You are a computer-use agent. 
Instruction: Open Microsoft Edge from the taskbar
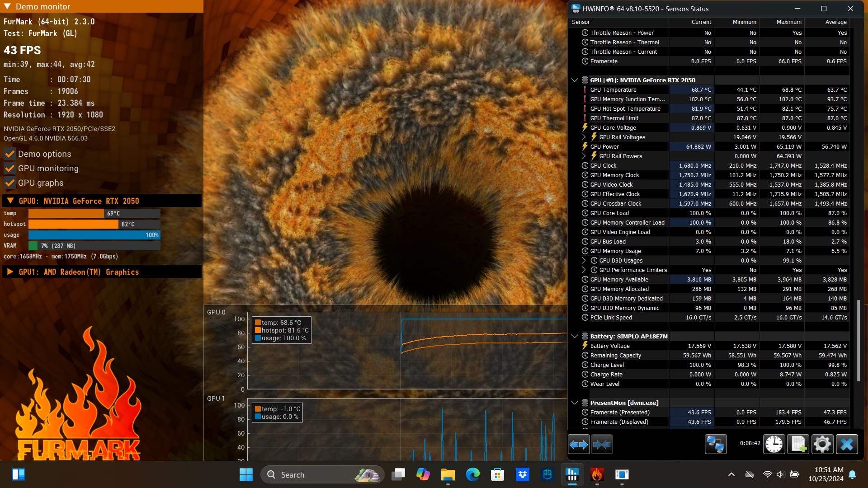tap(473, 474)
